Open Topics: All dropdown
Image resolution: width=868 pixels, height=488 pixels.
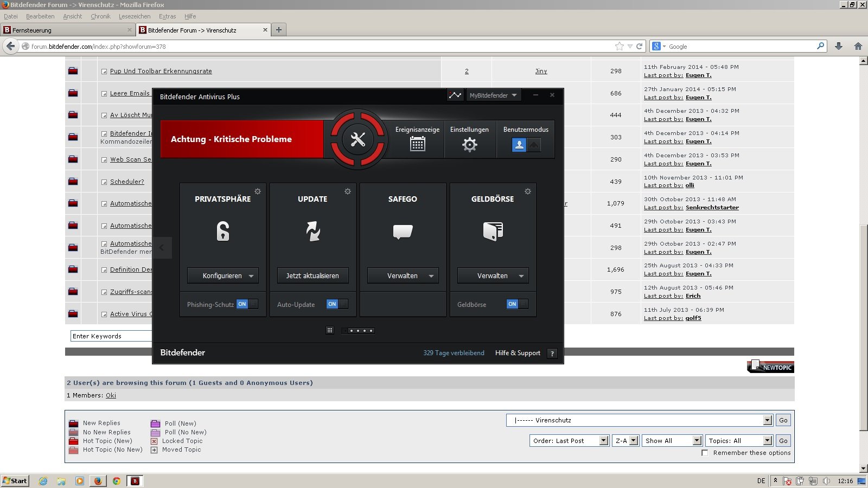[x=738, y=441]
